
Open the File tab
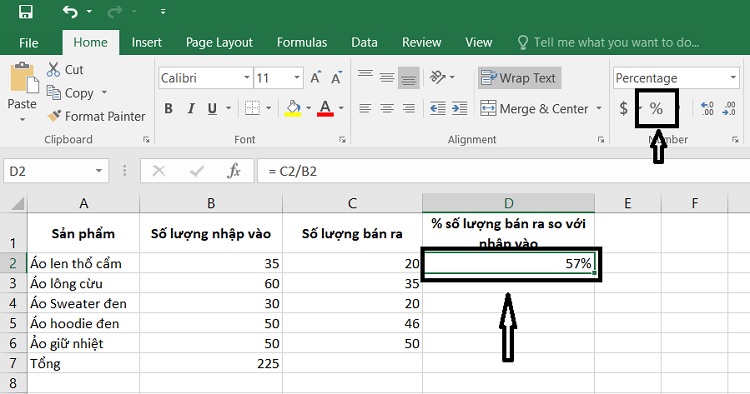29,43
